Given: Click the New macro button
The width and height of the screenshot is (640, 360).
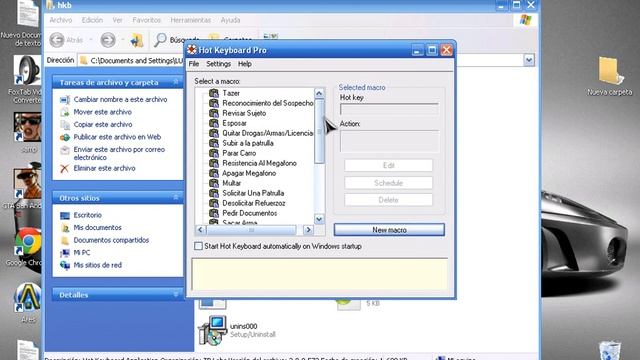Looking at the screenshot, I should point(389,230).
